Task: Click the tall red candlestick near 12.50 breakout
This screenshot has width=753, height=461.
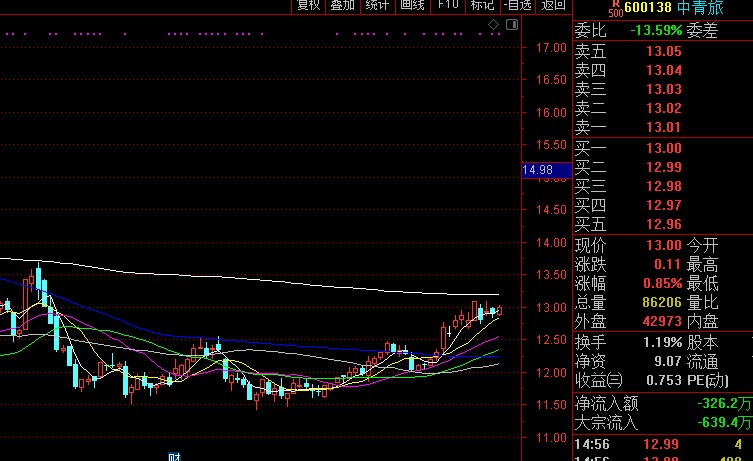Action: (443, 337)
